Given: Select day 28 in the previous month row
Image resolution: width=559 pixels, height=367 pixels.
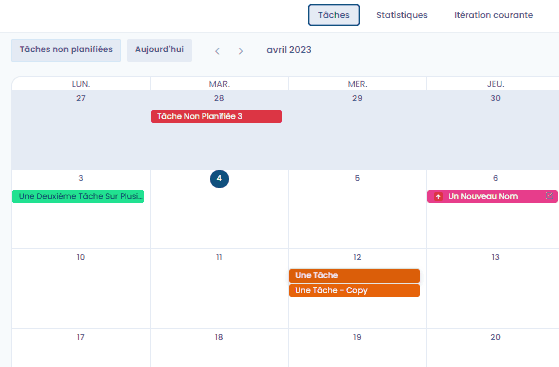Looking at the screenshot, I should click(x=219, y=98).
